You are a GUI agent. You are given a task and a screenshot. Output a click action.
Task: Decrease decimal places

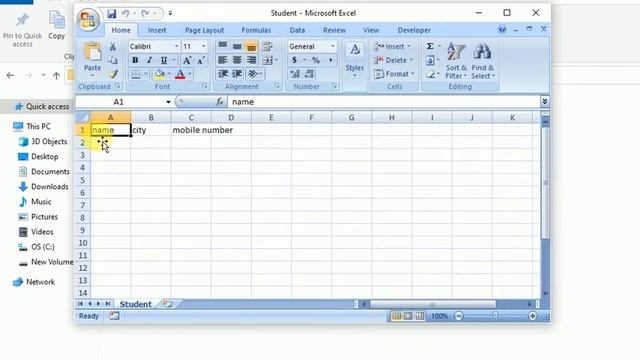[x=309, y=74]
